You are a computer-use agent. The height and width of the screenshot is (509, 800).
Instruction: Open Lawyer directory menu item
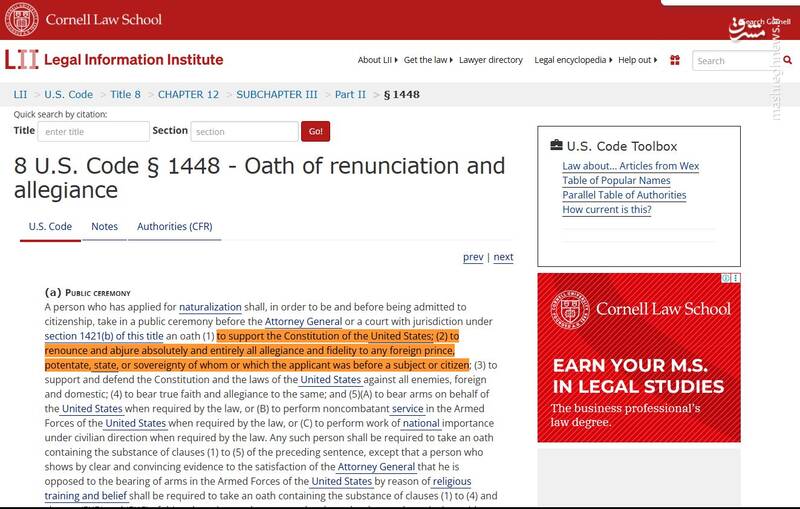[x=491, y=60]
